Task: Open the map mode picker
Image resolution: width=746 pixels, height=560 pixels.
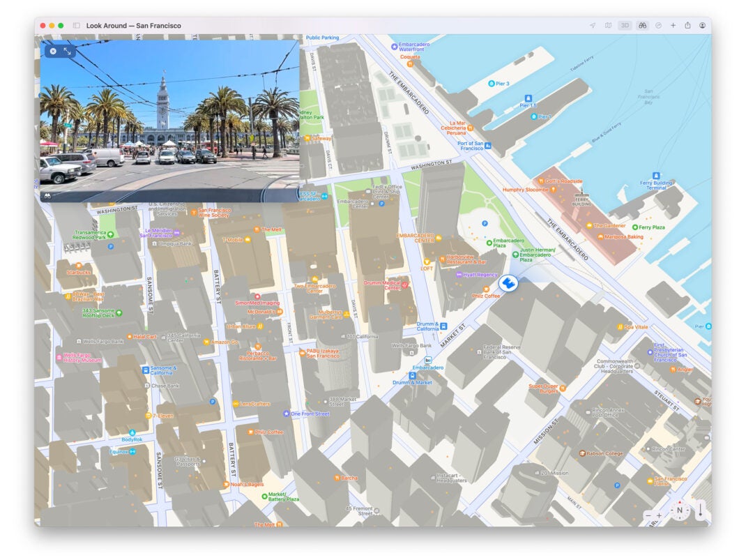Action: click(x=608, y=26)
